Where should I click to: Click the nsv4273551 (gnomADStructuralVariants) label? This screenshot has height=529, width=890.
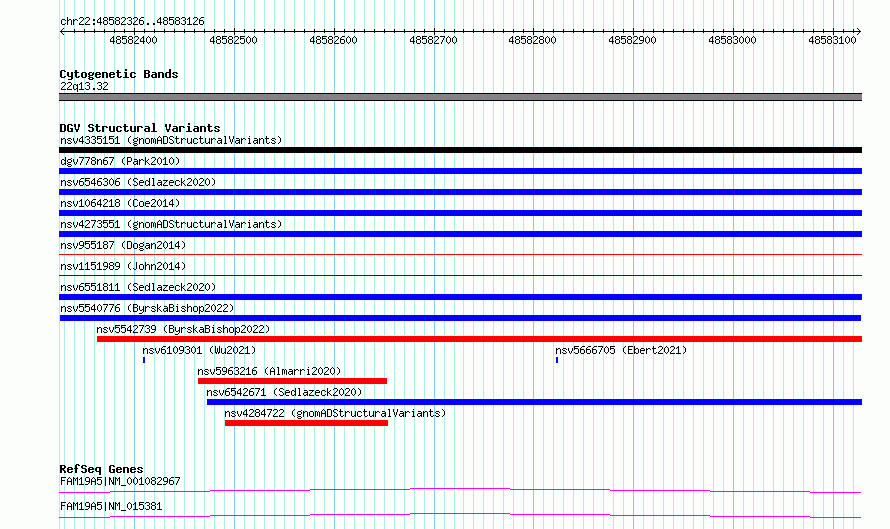point(171,224)
